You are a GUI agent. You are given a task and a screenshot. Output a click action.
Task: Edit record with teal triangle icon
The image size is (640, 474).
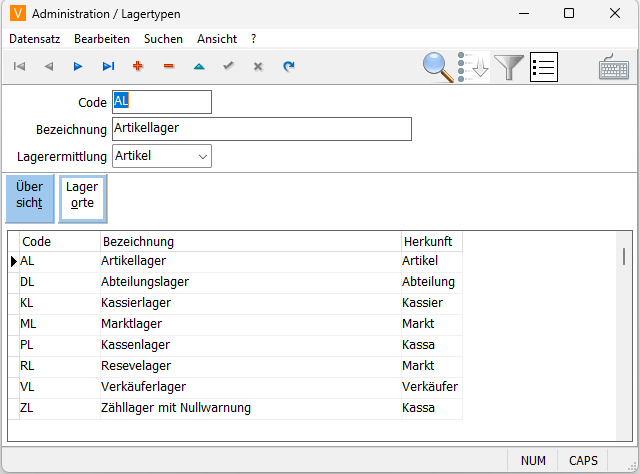199,66
